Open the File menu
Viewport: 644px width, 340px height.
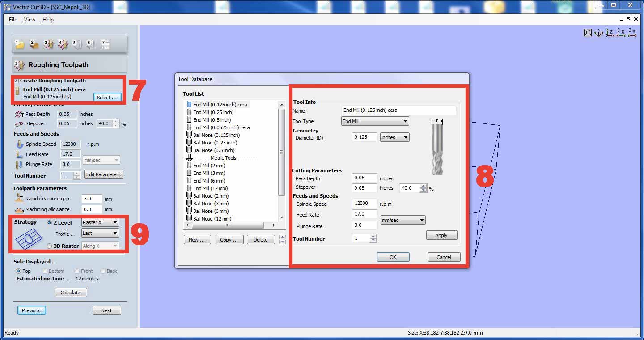pyautogui.click(x=13, y=20)
